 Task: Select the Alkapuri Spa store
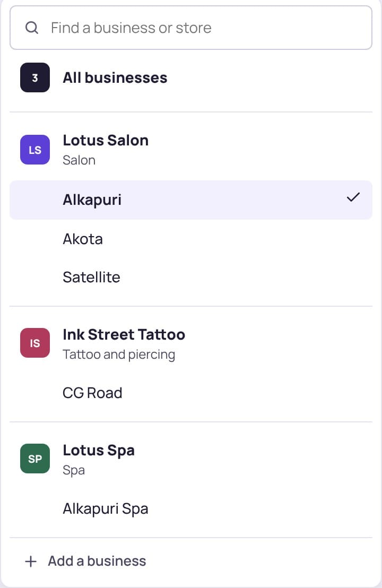[191, 509]
